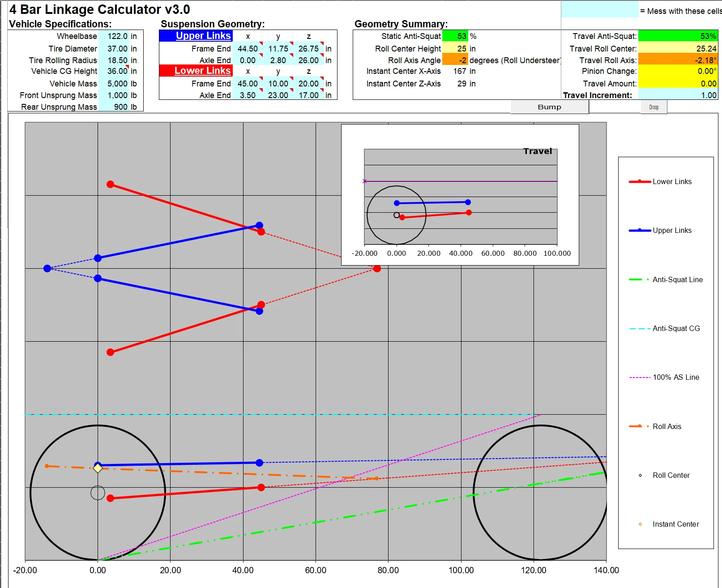Click the main chart axis label -20.00

coord(25,570)
